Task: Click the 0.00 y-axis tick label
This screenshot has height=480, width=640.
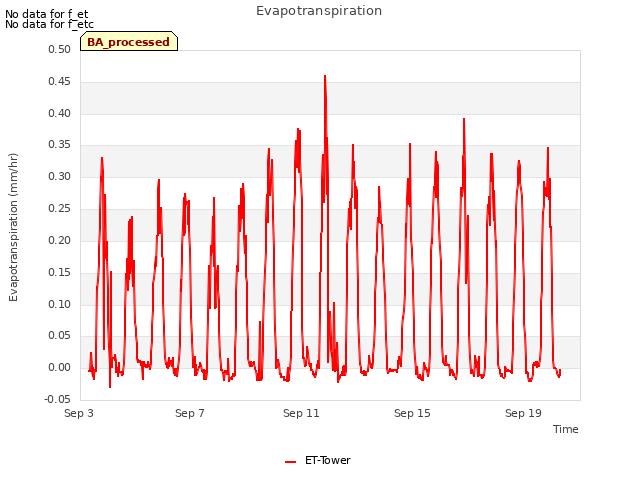Action: [x=60, y=367]
